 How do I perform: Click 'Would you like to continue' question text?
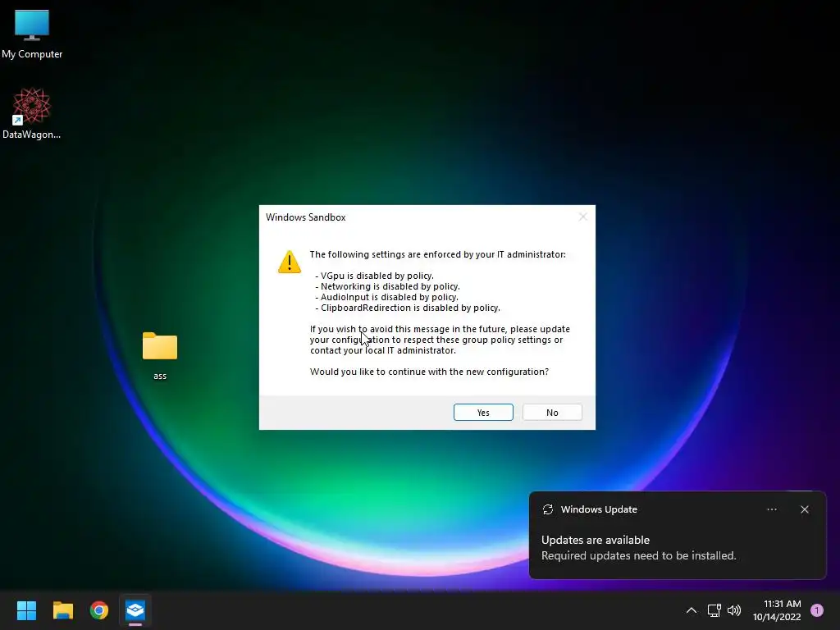click(x=429, y=372)
